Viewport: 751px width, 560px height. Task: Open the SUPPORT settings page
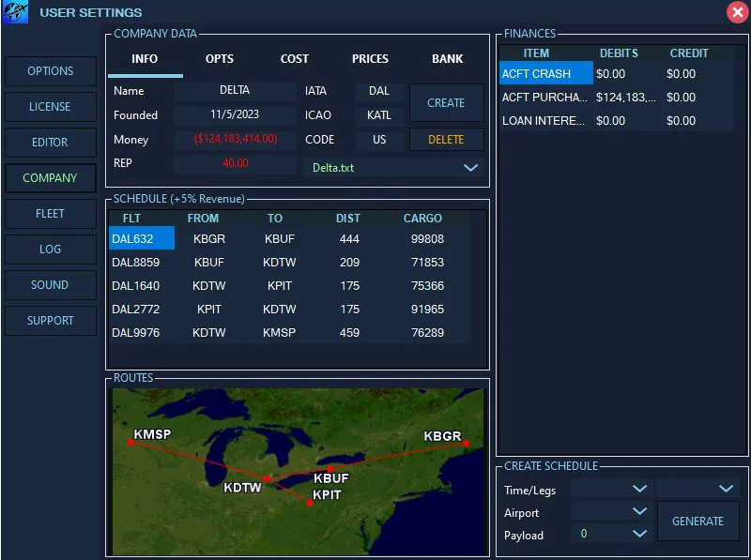[51, 321]
